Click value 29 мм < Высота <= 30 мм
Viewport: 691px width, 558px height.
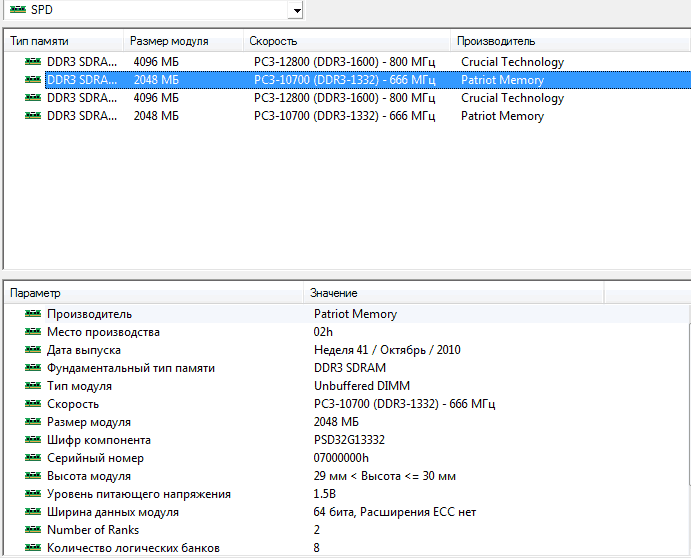point(385,476)
